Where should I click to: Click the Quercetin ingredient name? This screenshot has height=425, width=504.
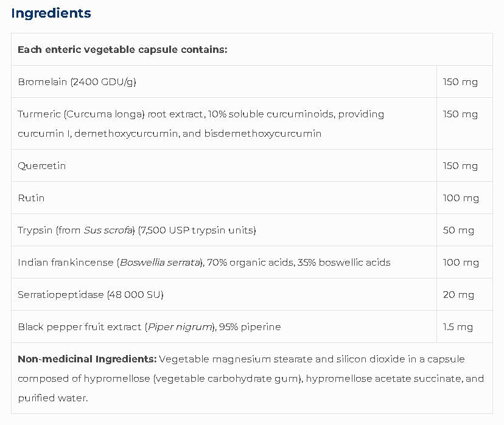tap(42, 165)
